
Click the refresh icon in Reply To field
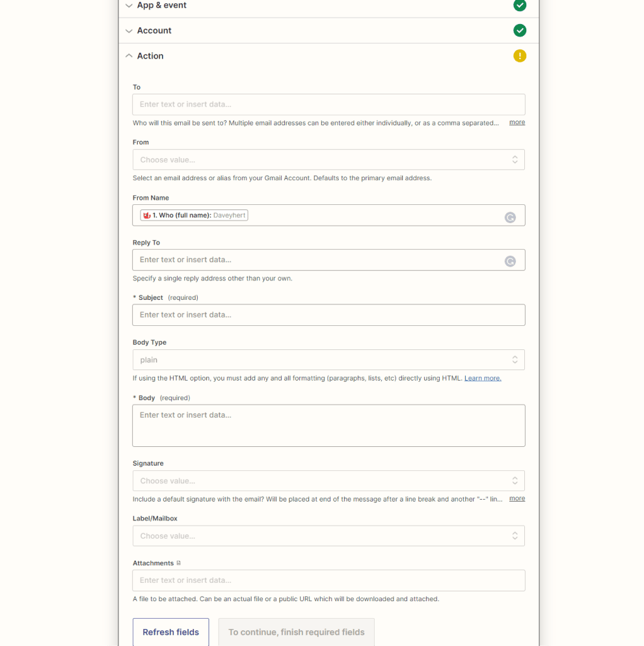510,261
